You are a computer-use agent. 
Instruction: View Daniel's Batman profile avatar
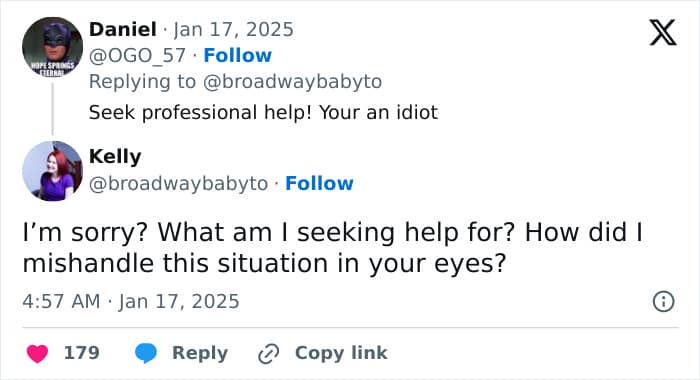(x=53, y=47)
